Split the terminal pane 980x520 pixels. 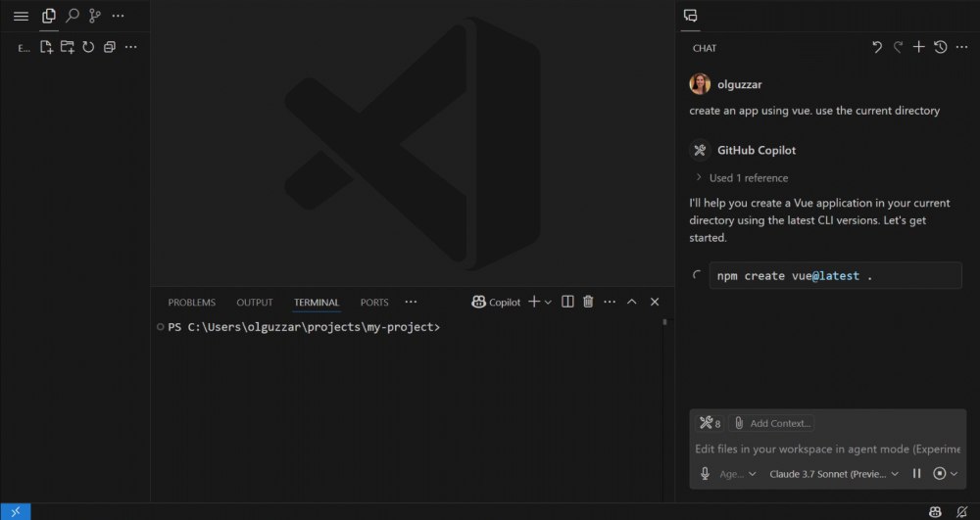567,303
